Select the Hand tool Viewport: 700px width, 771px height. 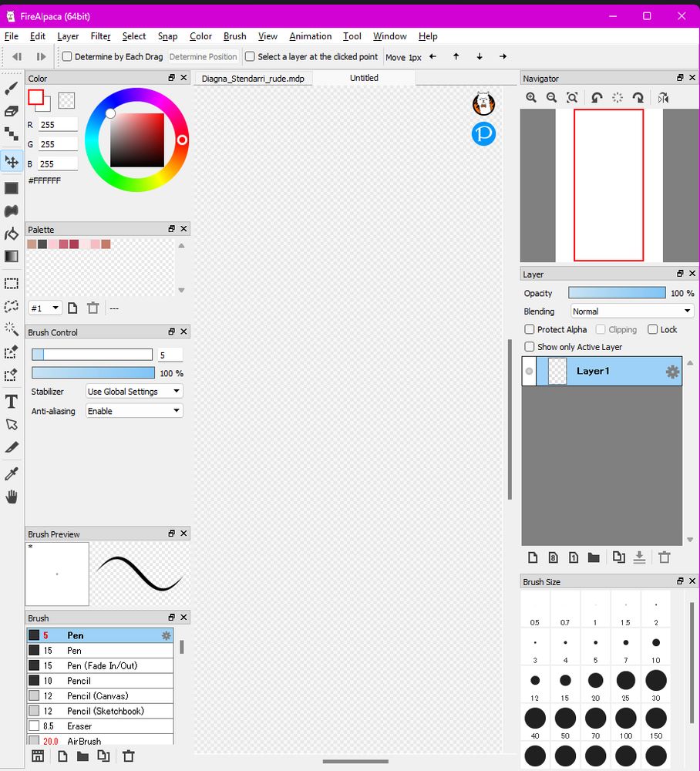12,497
